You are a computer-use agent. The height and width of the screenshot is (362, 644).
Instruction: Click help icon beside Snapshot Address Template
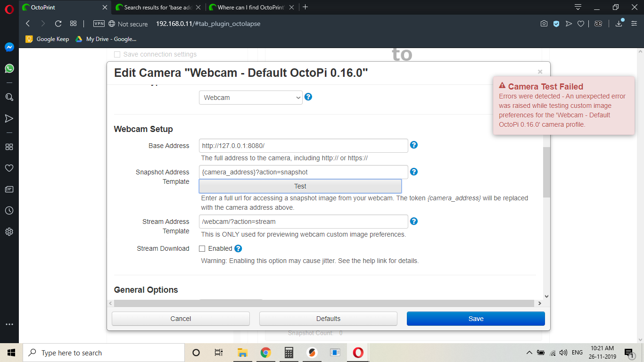click(414, 172)
